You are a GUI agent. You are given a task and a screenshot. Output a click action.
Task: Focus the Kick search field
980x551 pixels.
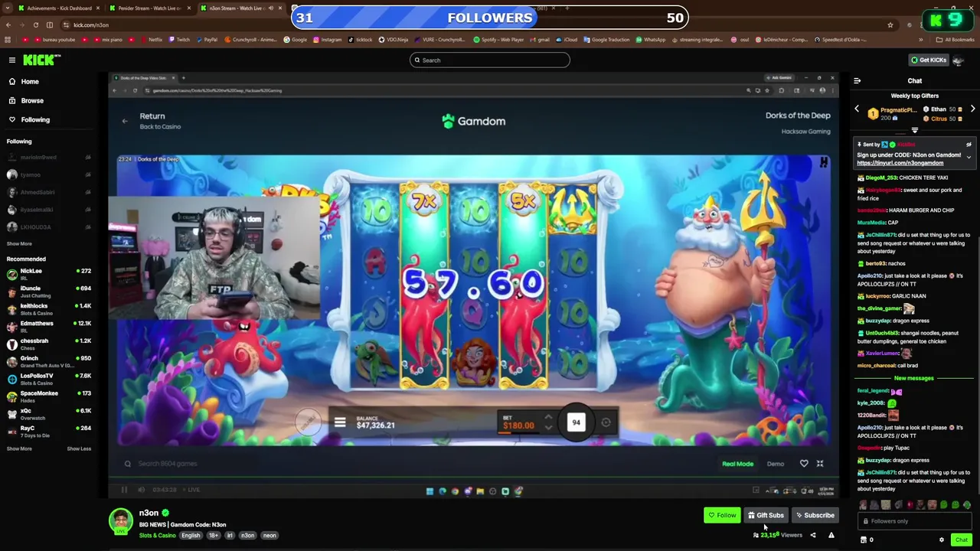click(490, 60)
